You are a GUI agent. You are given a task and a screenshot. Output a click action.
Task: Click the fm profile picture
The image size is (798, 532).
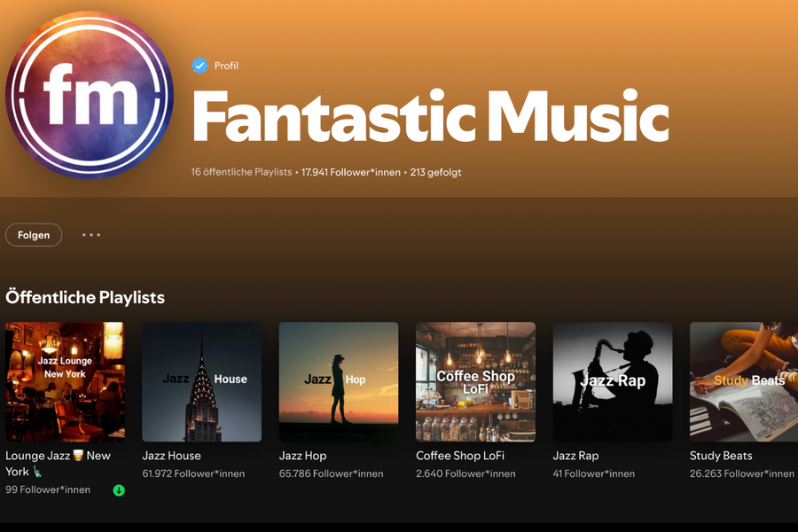(x=90, y=95)
